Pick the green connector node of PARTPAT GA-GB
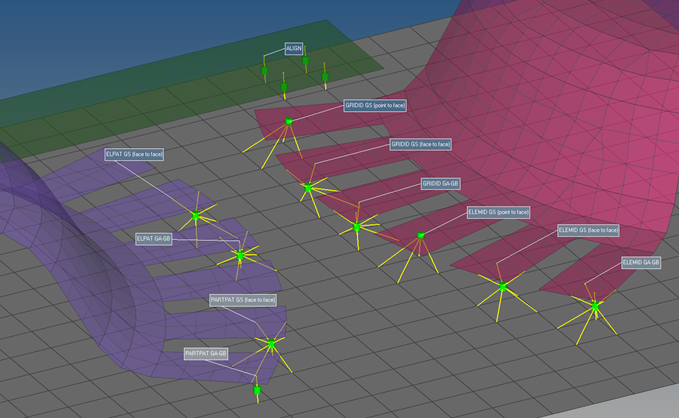Image resolution: width=679 pixels, height=418 pixels. (257, 390)
